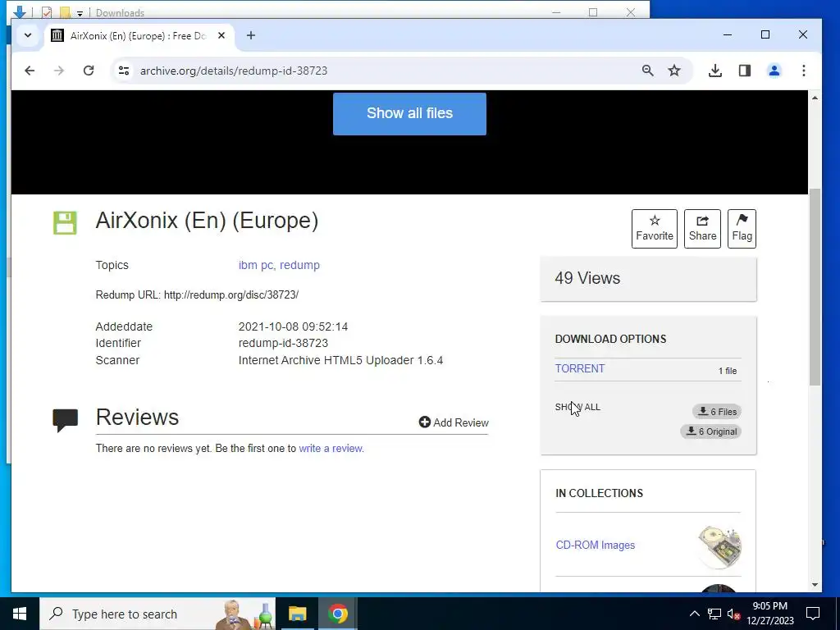
Task: Click the Downloads window properties checkmark icon
Action: (47, 12)
